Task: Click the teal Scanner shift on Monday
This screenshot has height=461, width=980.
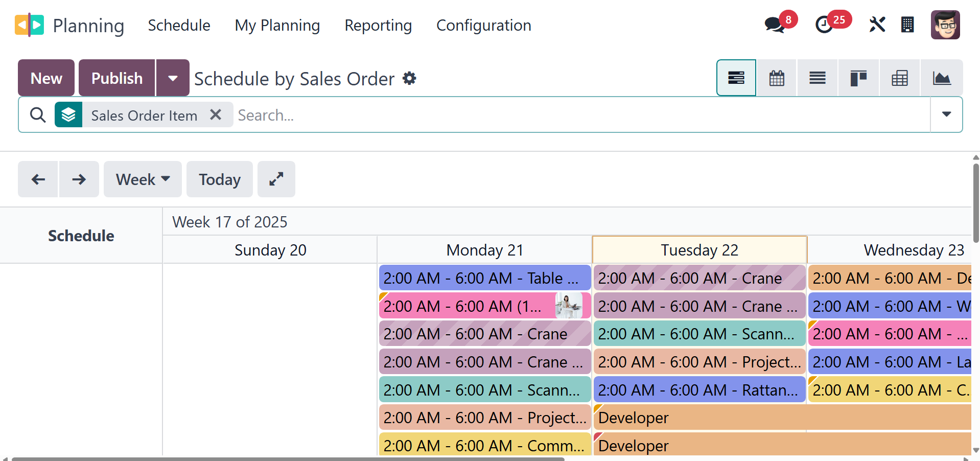Action: tap(484, 390)
